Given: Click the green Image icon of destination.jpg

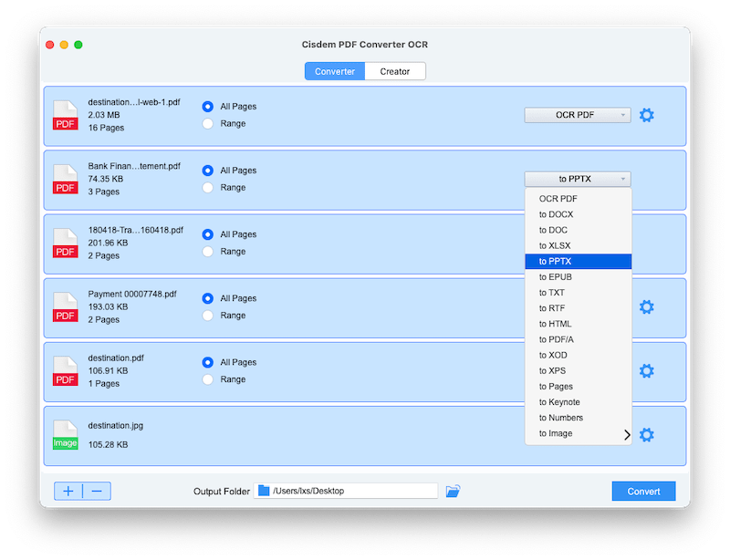Looking at the screenshot, I should tap(65, 435).
